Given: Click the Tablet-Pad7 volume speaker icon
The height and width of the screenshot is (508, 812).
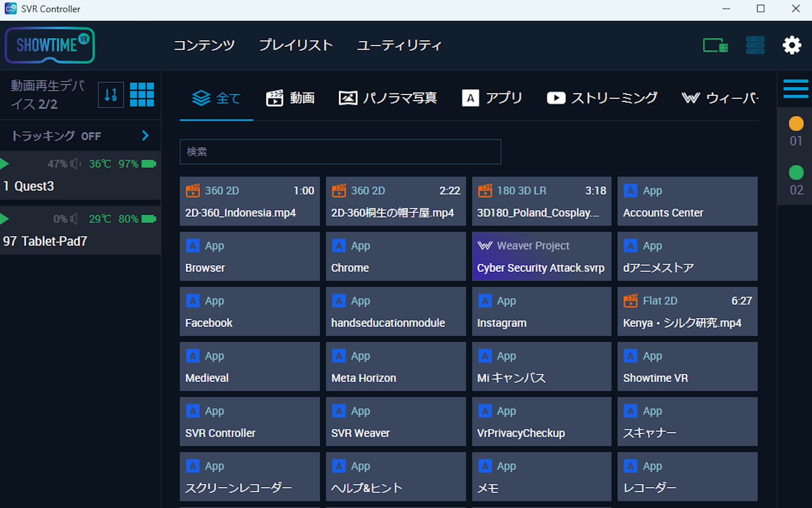Looking at the screenshot, I should 74,219.
